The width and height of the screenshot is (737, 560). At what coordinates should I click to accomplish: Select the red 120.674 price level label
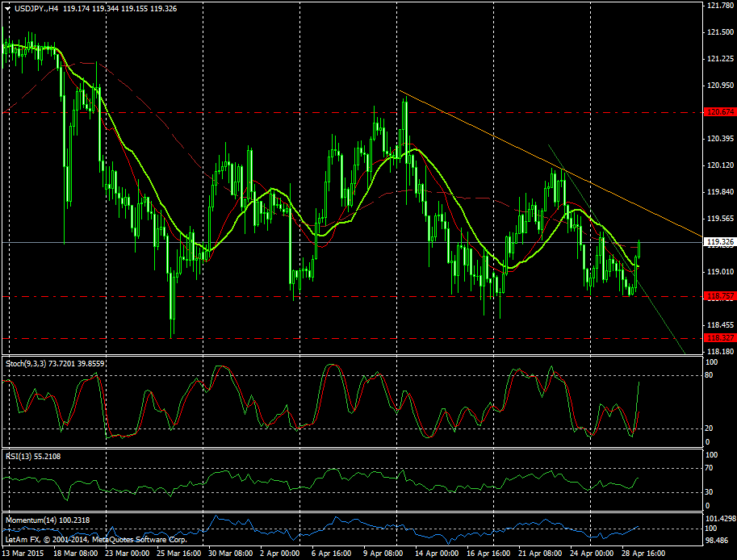(718, 112)
